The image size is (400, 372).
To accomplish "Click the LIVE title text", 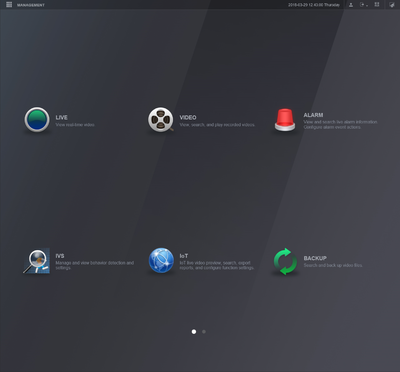I will pos(61,117).
